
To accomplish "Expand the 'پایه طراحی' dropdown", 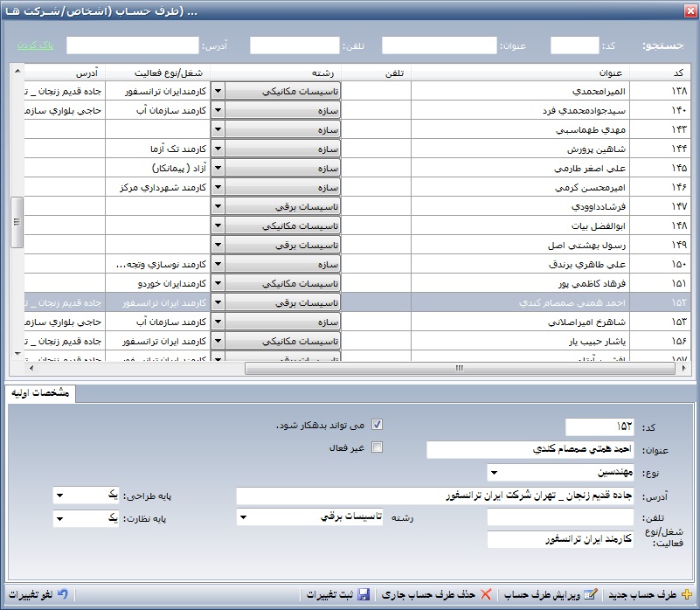I will [59, 496].
